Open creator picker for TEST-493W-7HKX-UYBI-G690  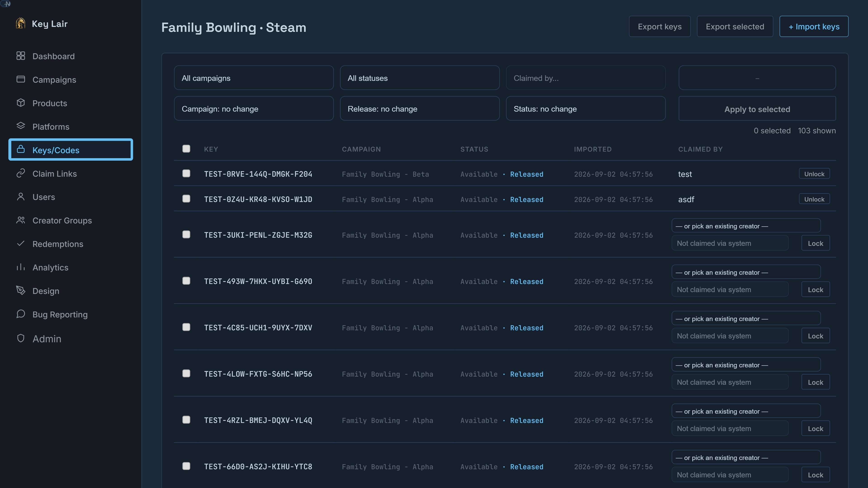click(x=746, y=272)
